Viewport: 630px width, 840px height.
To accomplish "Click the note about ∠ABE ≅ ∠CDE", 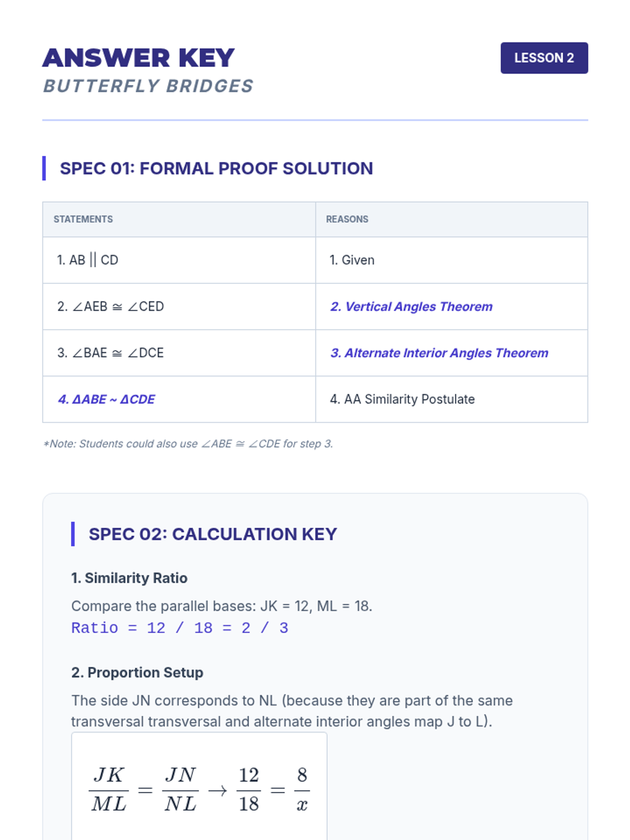I will tap(188, 444).
